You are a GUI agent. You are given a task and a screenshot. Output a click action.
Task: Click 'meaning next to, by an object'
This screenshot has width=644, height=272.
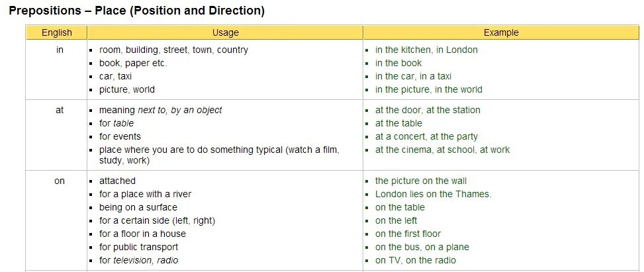click(x=160, y=110)
